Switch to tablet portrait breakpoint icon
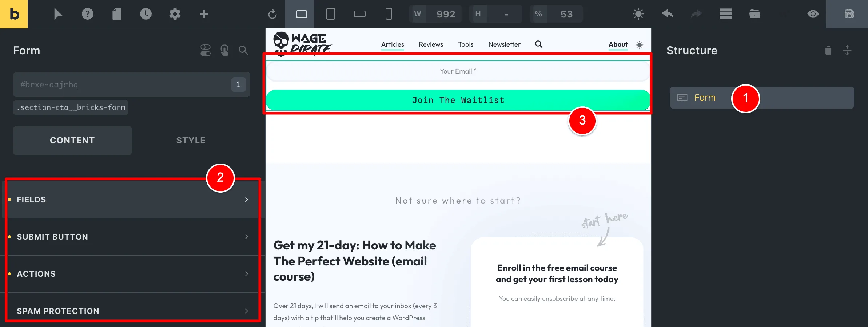Viewport: 868px width, 327px height. coord(330,14)
